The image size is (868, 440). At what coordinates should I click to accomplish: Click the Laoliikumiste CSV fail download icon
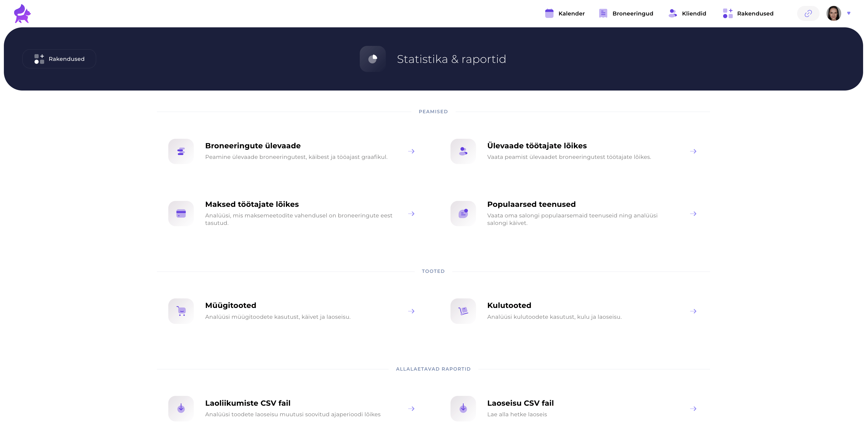[181, 408]
